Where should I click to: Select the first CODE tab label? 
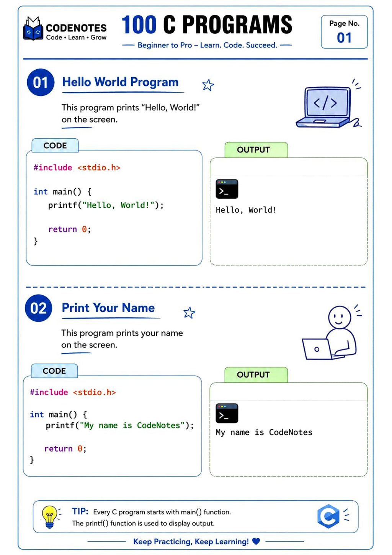(x=55, y=146)
